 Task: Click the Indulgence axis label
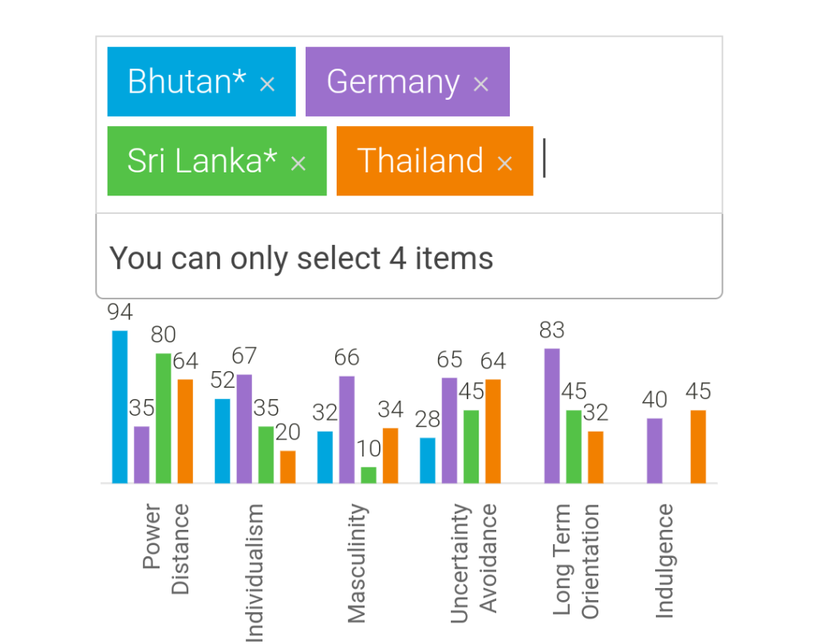click(x=665, y=561)
